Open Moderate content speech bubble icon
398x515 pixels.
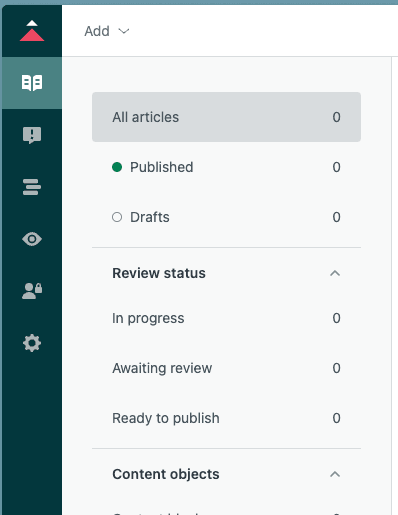32,135
